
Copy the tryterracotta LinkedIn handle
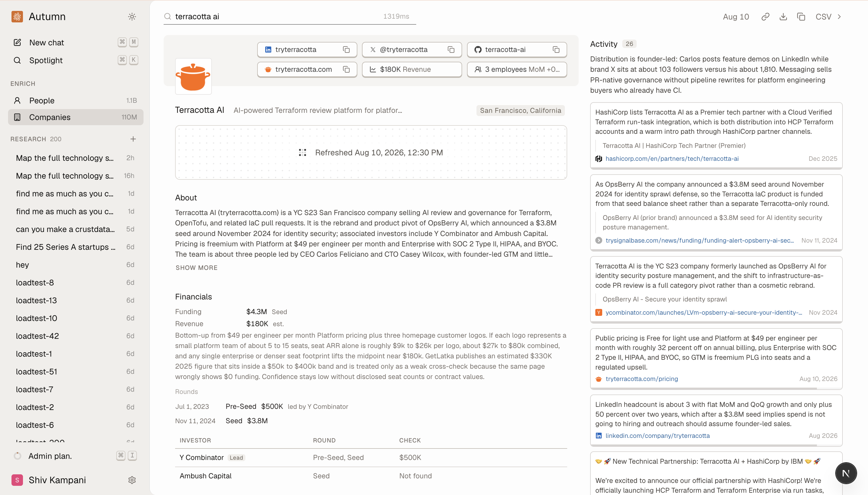pos(346,50)
